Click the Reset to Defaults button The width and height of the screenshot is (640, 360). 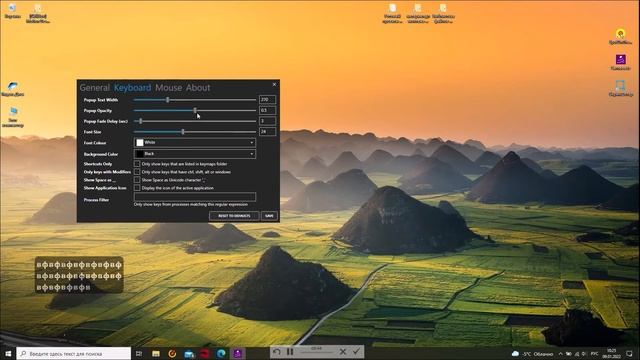(x=234, y=216)
